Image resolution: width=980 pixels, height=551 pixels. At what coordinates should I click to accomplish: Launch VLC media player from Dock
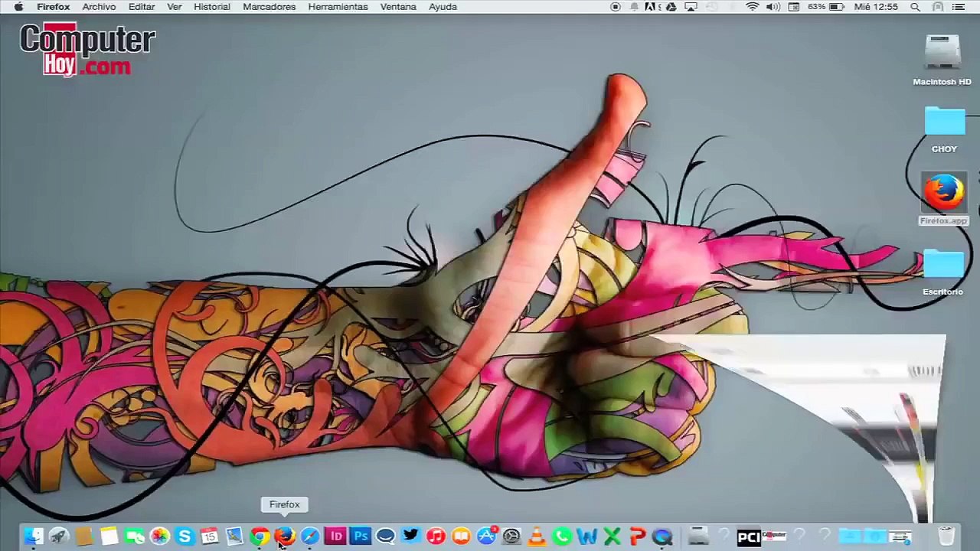537,536
